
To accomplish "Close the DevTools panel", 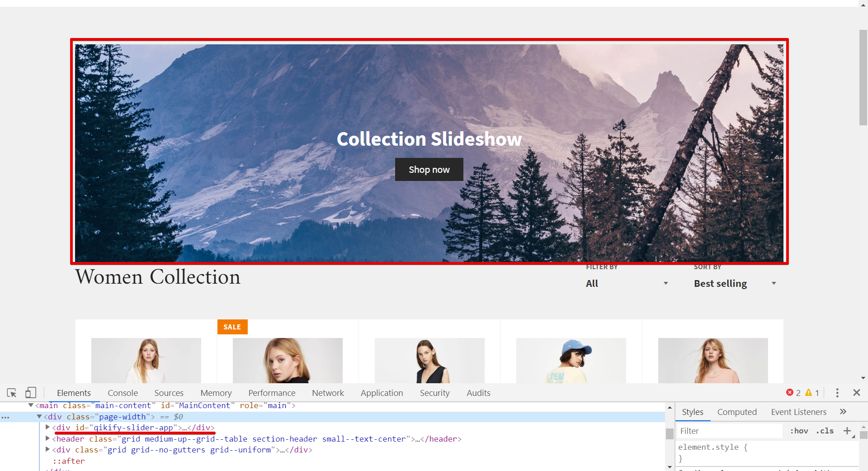I will [857, 393].
